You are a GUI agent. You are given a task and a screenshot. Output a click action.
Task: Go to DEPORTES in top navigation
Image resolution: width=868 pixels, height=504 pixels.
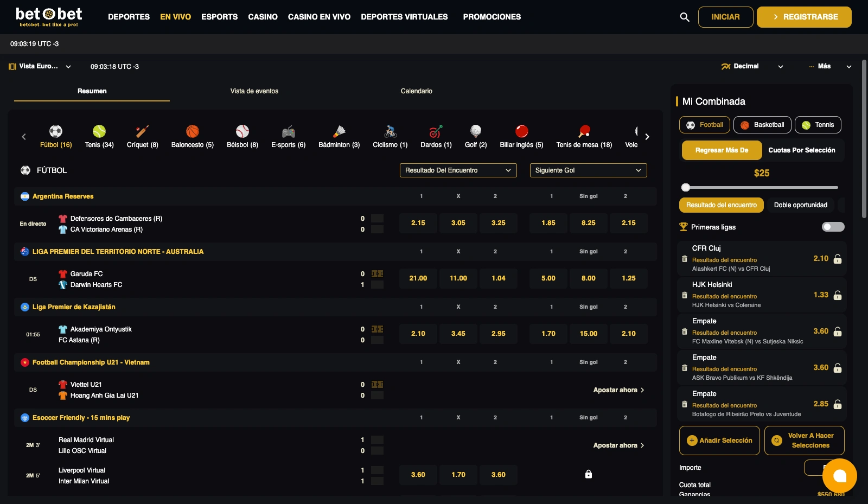pos(129,17)
